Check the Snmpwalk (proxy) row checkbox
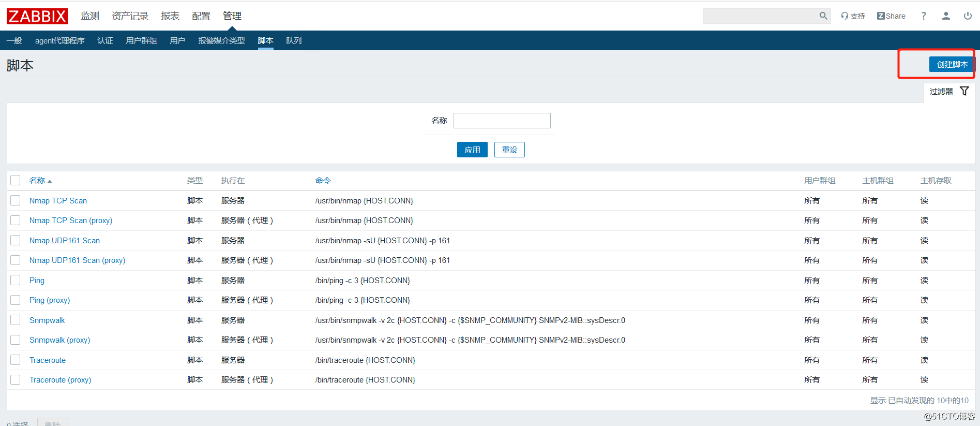Viewport: 980px width, 426px height. [16, 340]
